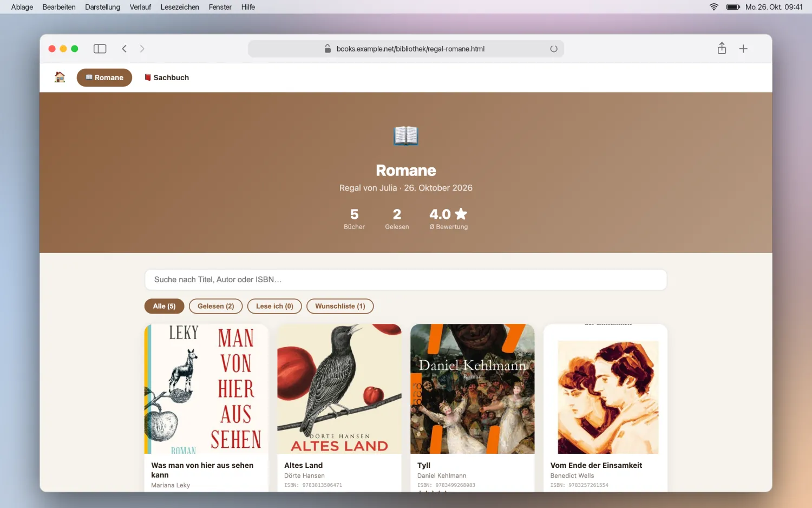Click the search field for Titel, Autor oder ISBN

(406, 279)
